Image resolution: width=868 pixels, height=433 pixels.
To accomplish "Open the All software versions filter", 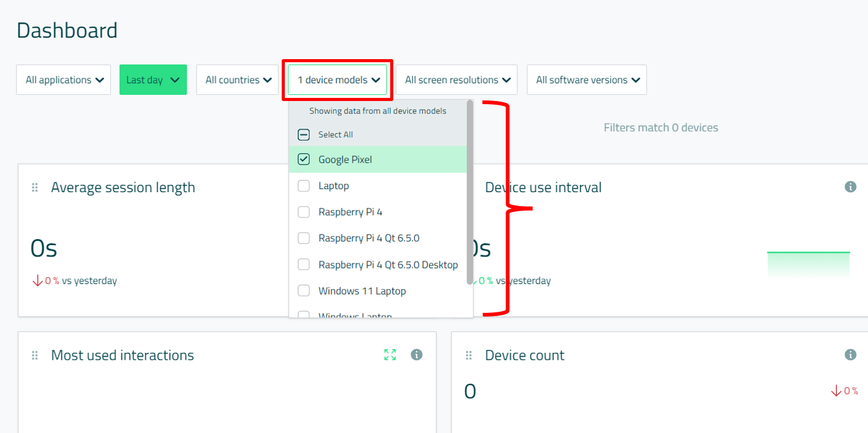I will [x=587, y=80].
